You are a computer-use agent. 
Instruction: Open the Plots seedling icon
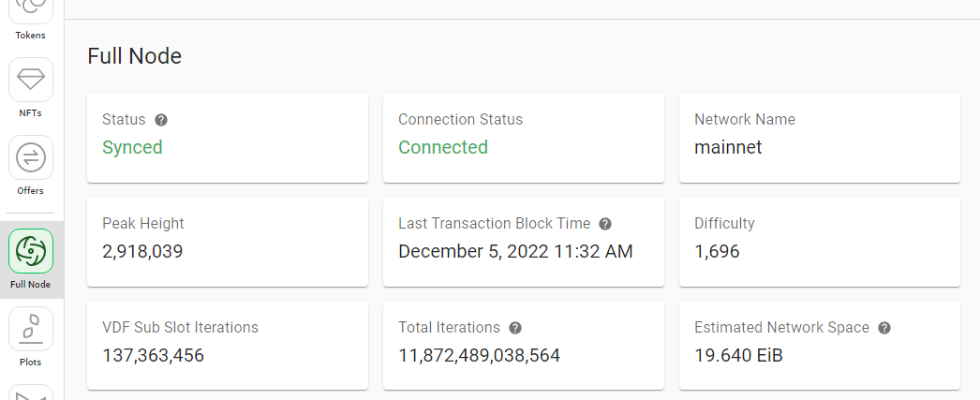point(31,329)
